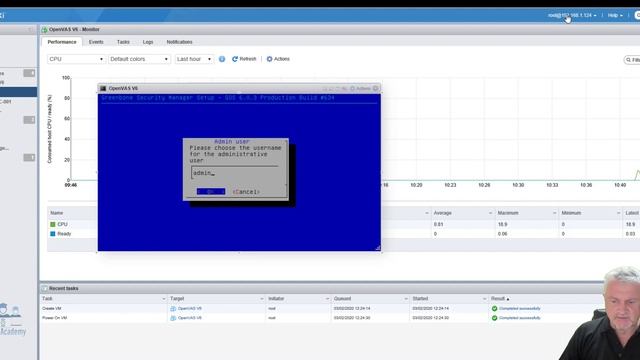Open the Logs tab
Image resolution: width=640 pixels, height=360 pixels.
point(148,42)
